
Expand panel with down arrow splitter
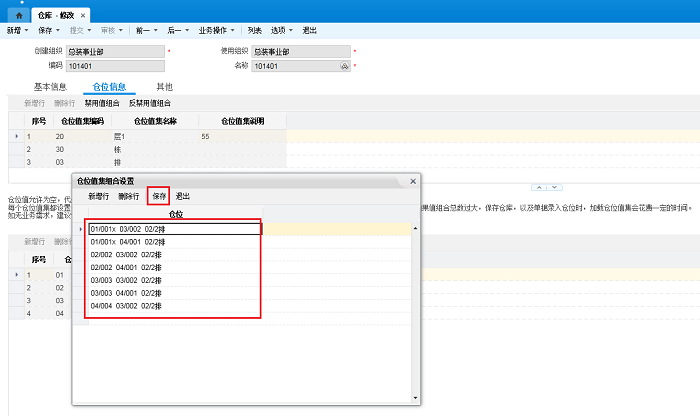(x=554, y=187)
